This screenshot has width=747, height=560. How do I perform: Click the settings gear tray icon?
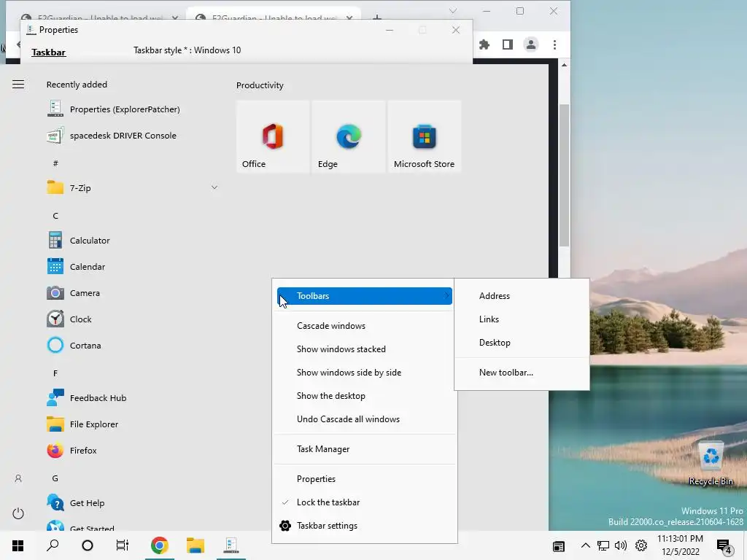tap(641, 545)
